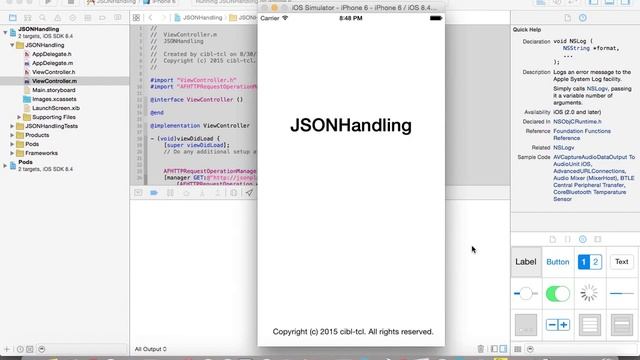Open the Debug navigator tab
640x360 pixels.
(87, 18)
